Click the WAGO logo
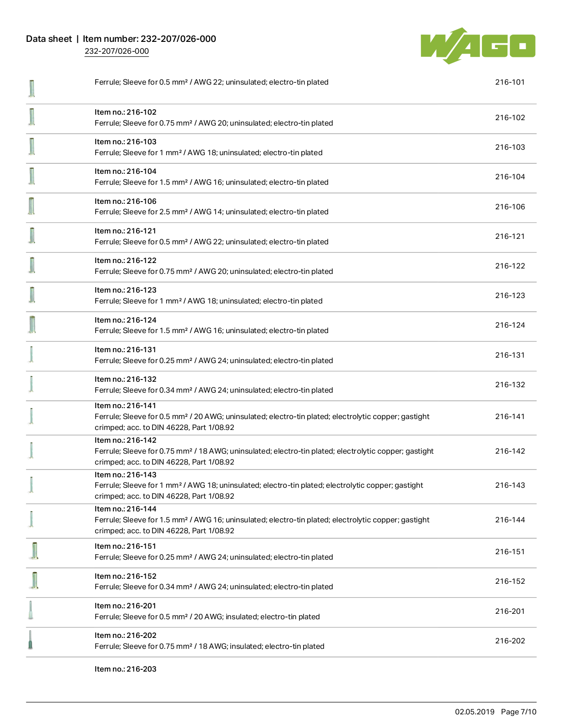563x728 pixels. tap(478, 45)
